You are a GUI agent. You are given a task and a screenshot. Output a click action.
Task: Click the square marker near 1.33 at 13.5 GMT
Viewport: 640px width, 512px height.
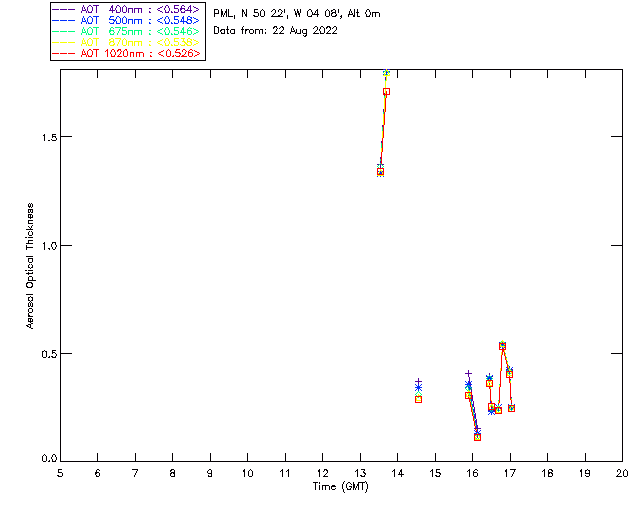pyautogui.click(x=381, y=172)
